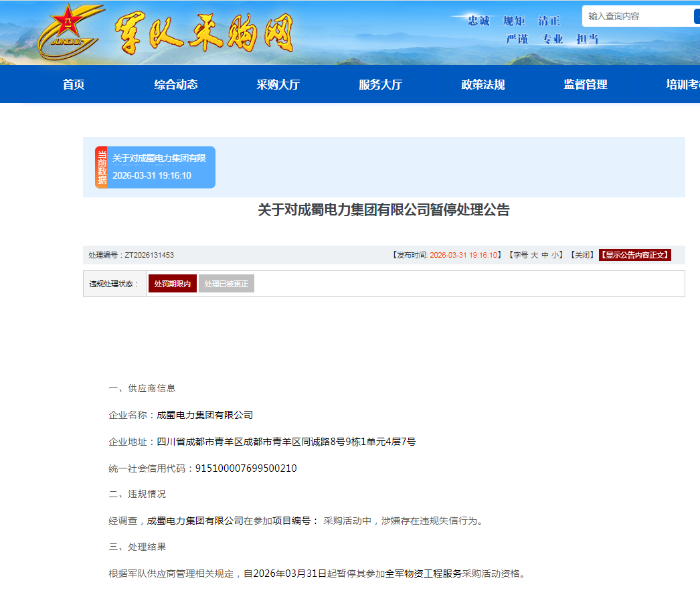This screenshot has width=700, height=615.
Task: Click the 【显示公告内容正文】 button
Action: [634, 254]
